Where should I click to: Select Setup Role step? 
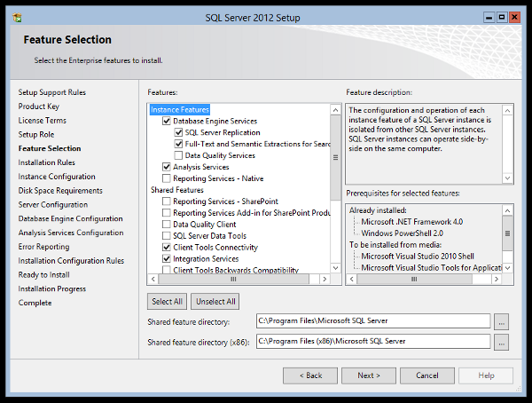(36, 135)
